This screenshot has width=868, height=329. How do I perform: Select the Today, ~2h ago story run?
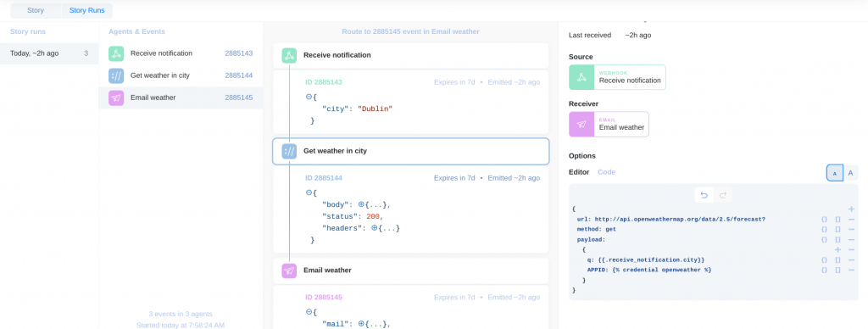coord(49,53)
